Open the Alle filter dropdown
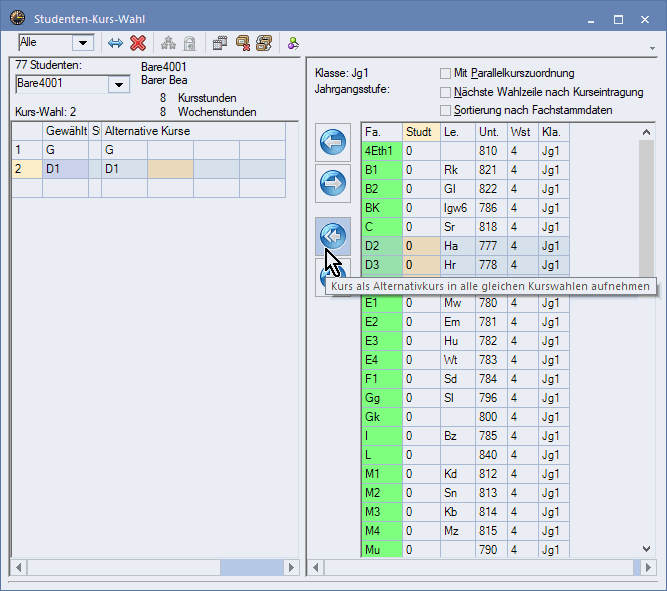Image resolution: width=667 pixels, height=591 pixels. 82,43
